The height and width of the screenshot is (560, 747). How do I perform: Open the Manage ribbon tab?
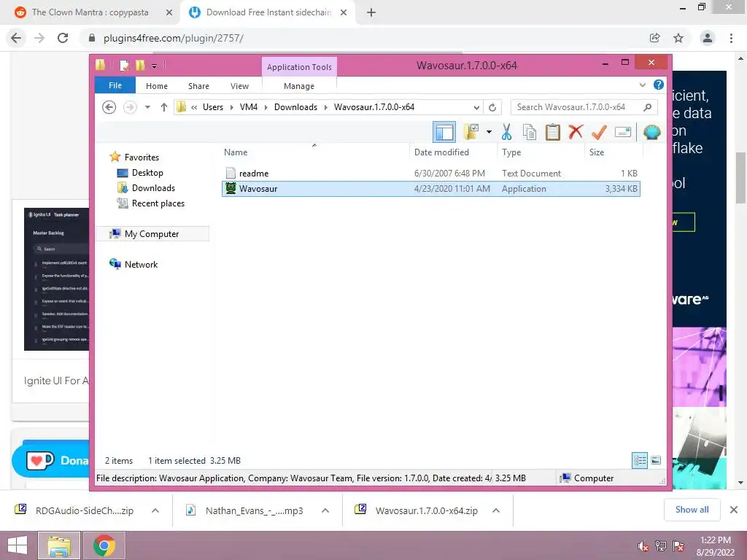tap(299, 86)
